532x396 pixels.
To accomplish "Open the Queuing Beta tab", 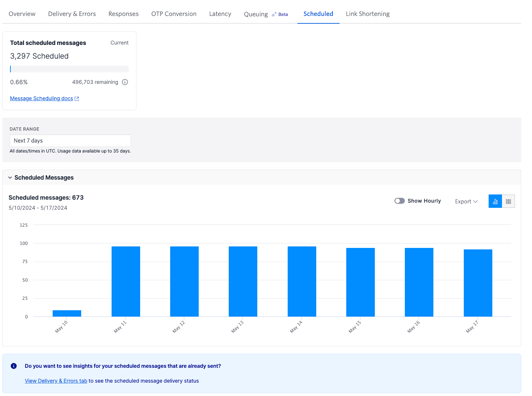I will (x=255, y=14).
